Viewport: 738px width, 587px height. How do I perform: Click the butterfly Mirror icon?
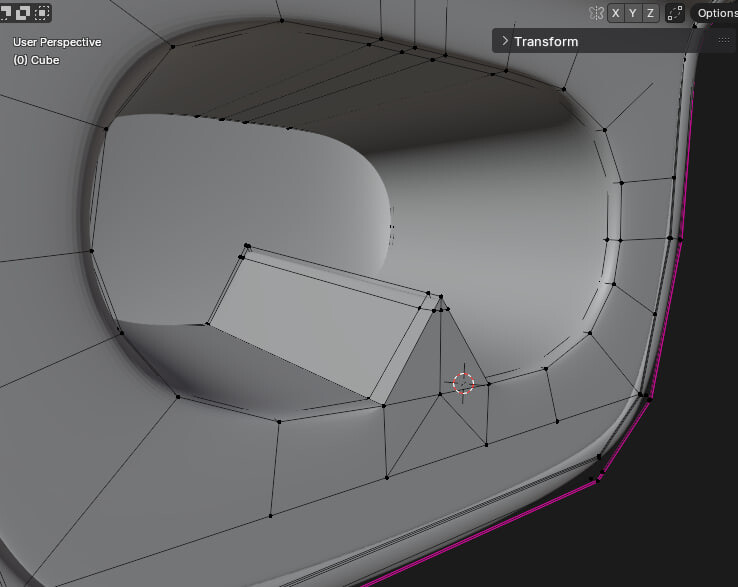tap(596, 13)
